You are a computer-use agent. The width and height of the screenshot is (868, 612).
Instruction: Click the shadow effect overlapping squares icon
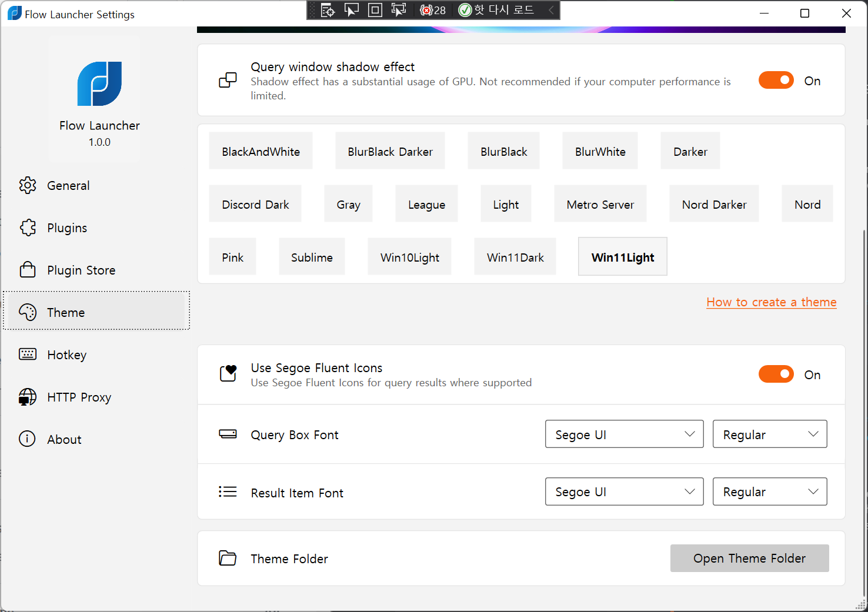click(228, 80)
